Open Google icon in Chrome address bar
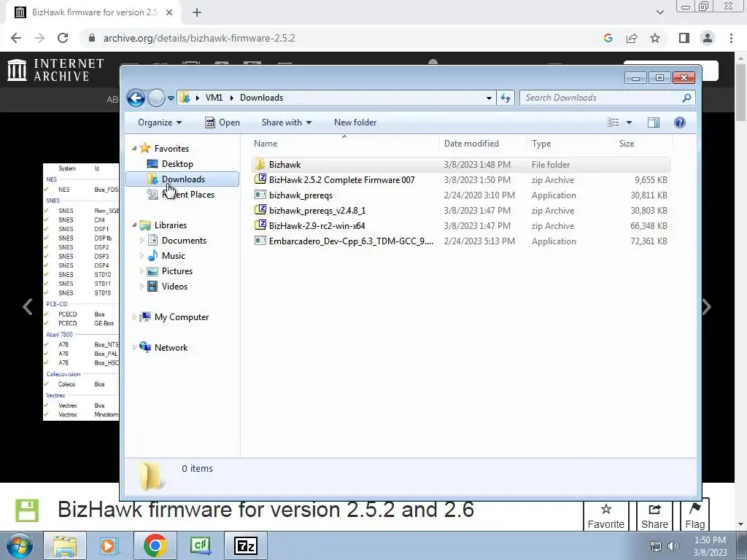This screenshot has height=560, width=747. click(x=608, y=38)
